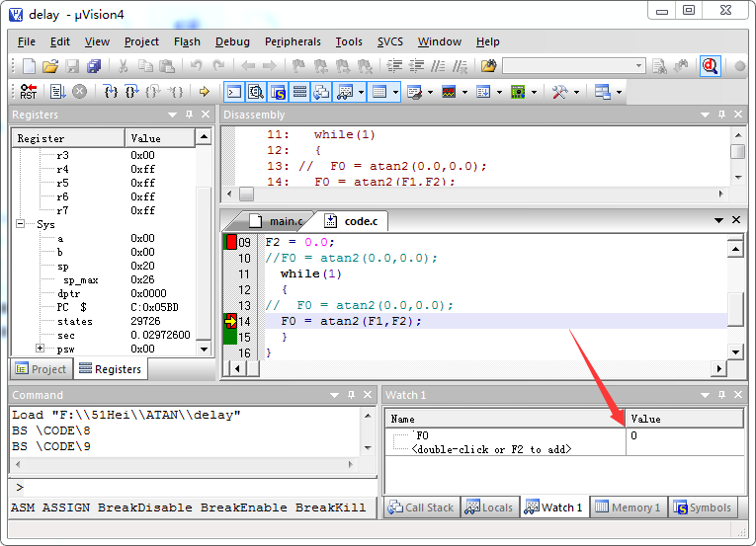
Task: Select the Locals tab
Action: pyautogui.click(x=490, y=507)
